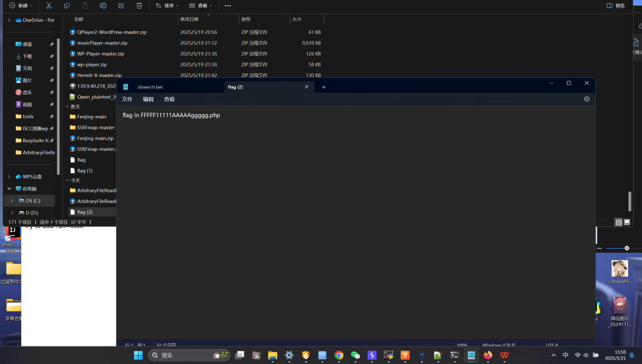Viewport: 642px width, 364px height.
Task: Open the terminal icon on taskbar
Action: click(x=455, y=355)
